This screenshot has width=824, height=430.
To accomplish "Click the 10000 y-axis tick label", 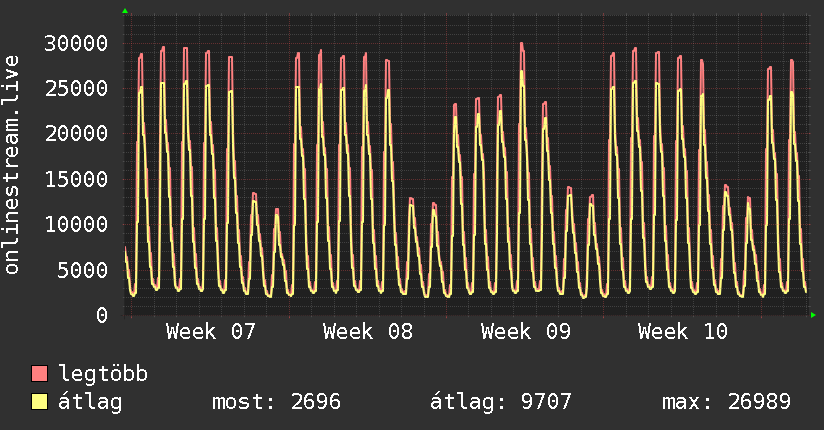I will tap(78, 225).
